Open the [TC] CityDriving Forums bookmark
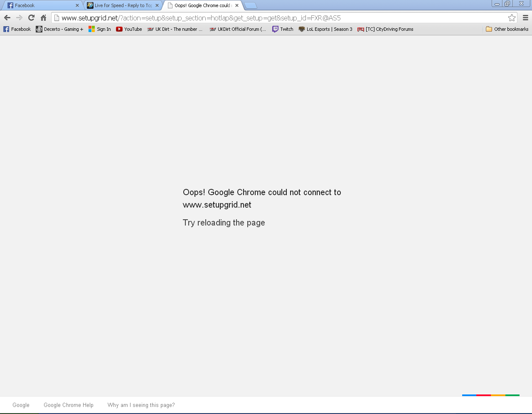This screenshot has width=532, height=414. [385, 29]
